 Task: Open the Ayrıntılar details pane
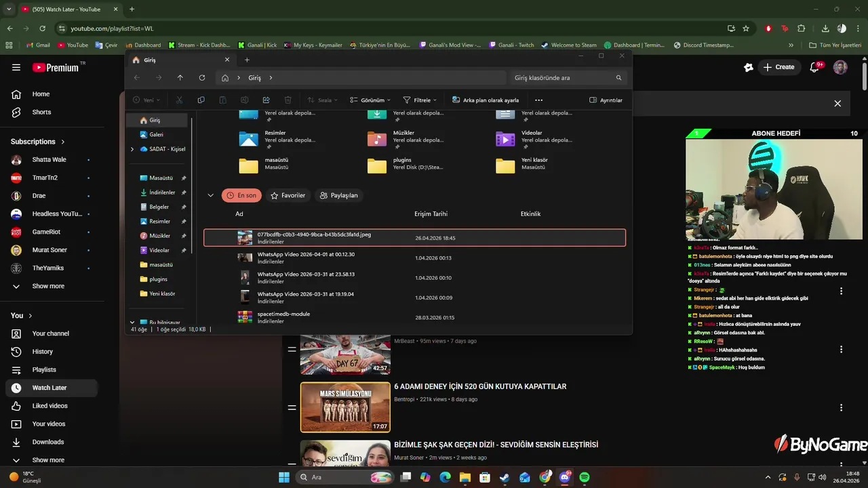[x=606, y=100]
